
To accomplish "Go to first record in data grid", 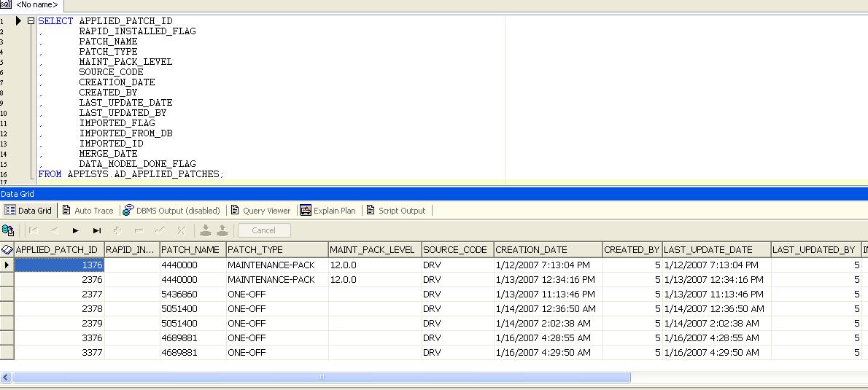I will pyautogui.click(x=34, y=230).
